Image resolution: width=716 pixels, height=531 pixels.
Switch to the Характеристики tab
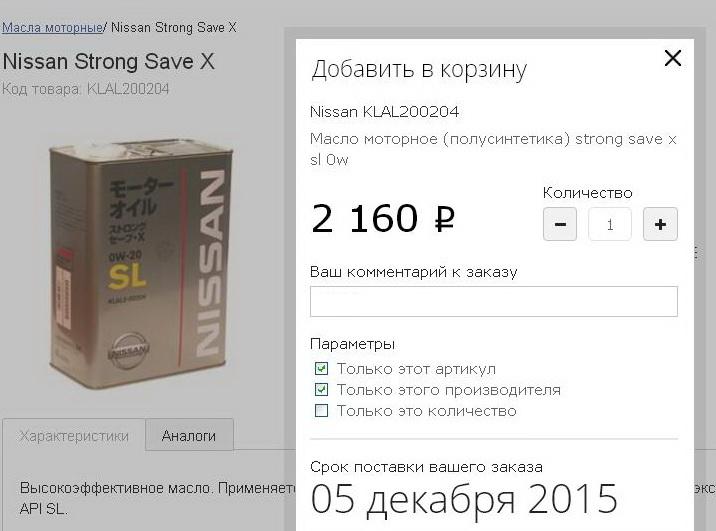(74, 436)
